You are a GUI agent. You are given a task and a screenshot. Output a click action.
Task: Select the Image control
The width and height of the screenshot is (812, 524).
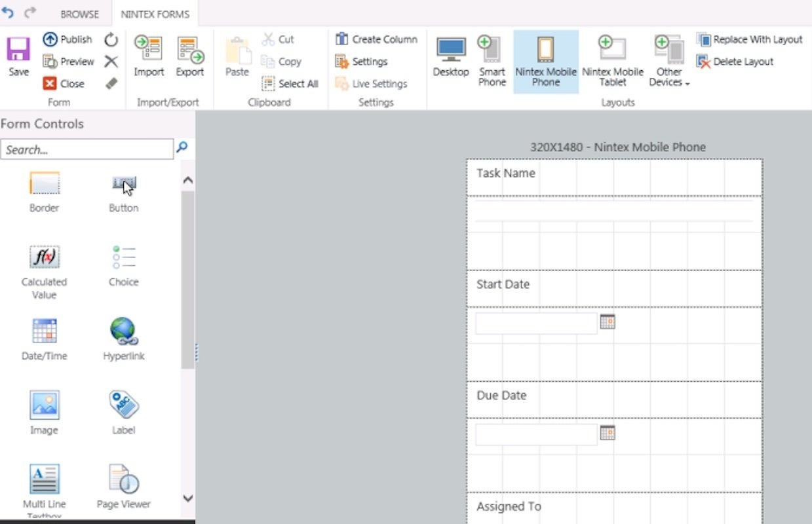(x=44, y=414)
